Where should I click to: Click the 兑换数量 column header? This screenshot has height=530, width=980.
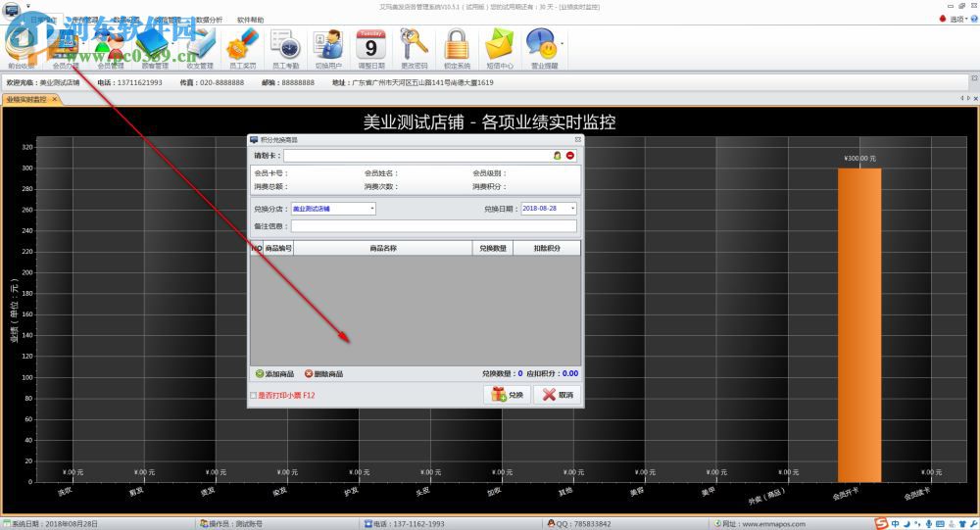point(493,248)
